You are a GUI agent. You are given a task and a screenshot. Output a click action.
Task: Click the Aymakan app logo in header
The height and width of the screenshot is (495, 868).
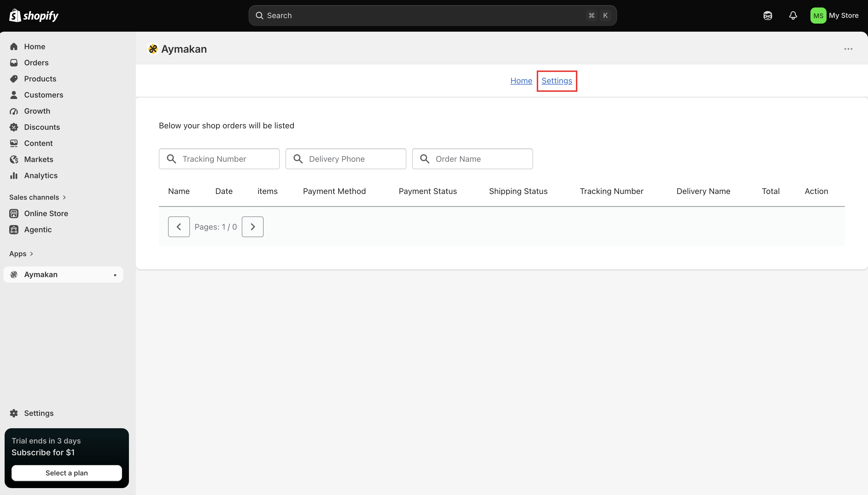pos(153,49)
